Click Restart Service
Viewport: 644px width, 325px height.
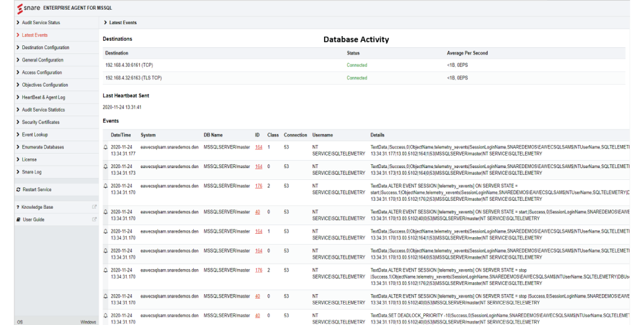click(37, 190)
